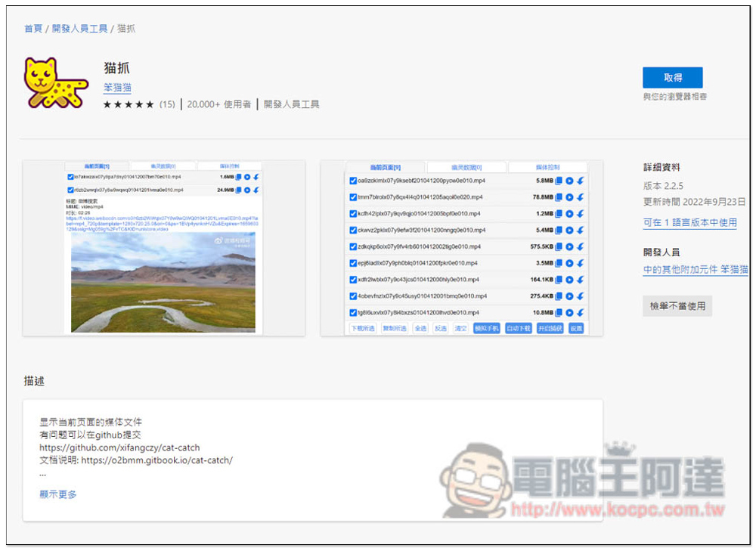Click the copy icon for the 575.5KB file
Image resolution: width=756 pixels, height=551 pixels.
(559, 246)
